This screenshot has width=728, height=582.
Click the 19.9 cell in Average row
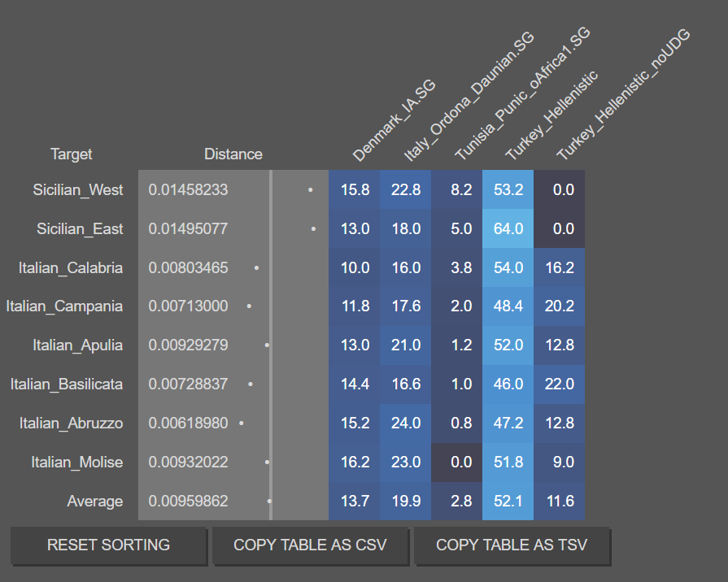tap(405, 502)
